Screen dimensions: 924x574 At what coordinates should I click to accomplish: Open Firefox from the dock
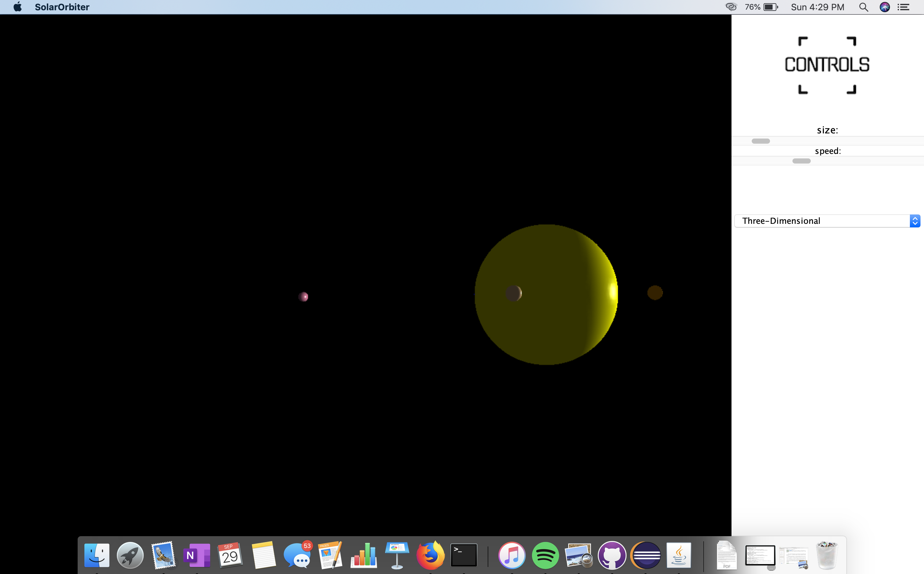(x=430, y=555)
